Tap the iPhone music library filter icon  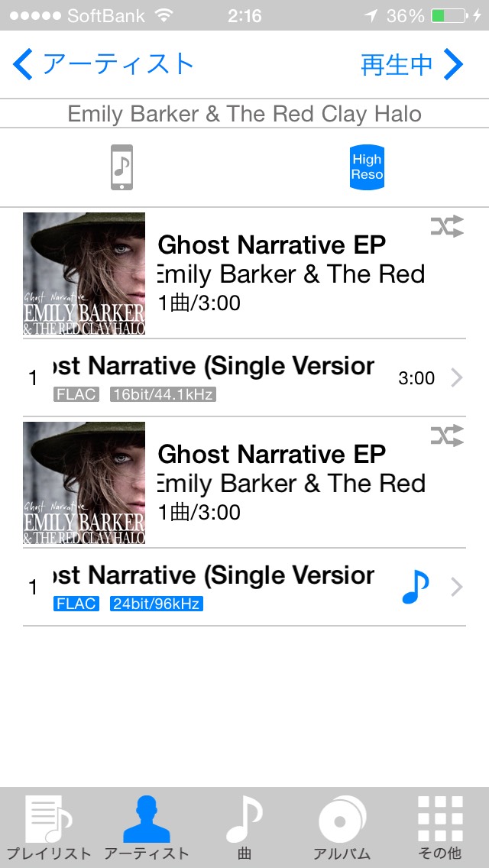[x=121, y=167]
